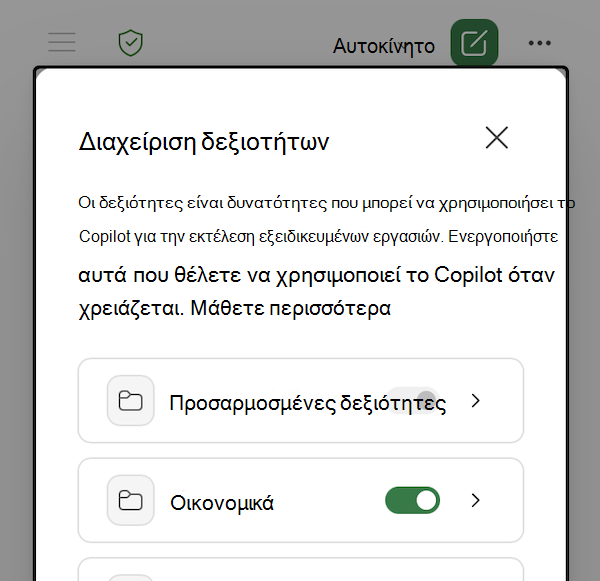Close the Διαχείριση δεξιοτήτων dialog
The height and width of the screenshot is (581, 600).
497,138
